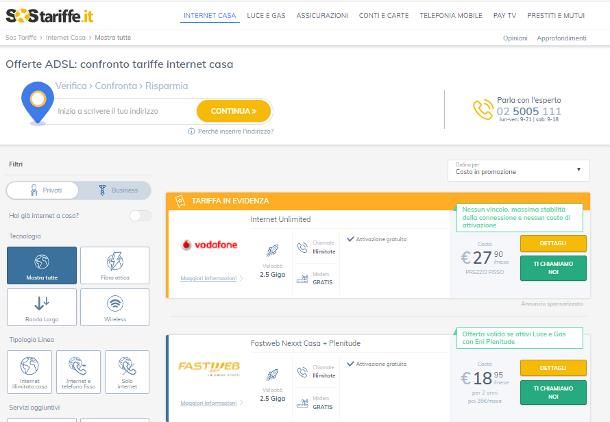The image size is (610, 422).
Task: Click Ti chiamiamo noi for Fastweb
Action: coord(553,392)
